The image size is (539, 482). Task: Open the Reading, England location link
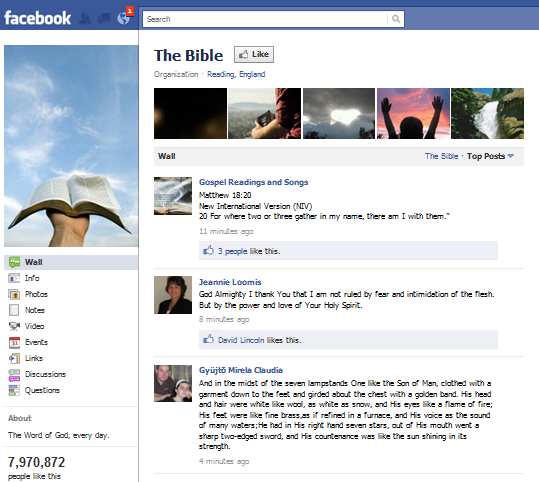236,74
